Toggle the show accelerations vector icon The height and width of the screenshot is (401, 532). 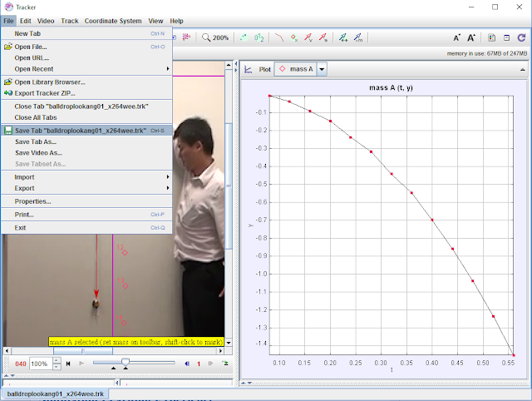[x=323, y=37]
